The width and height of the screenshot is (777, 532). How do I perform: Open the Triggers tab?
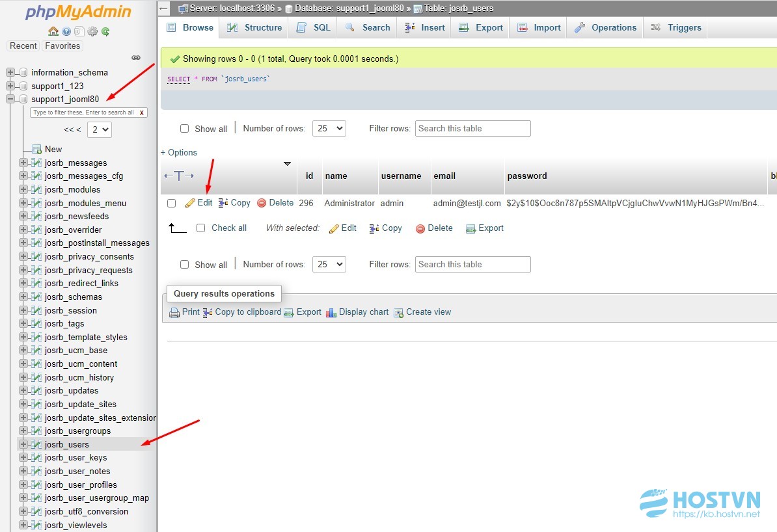676,27
